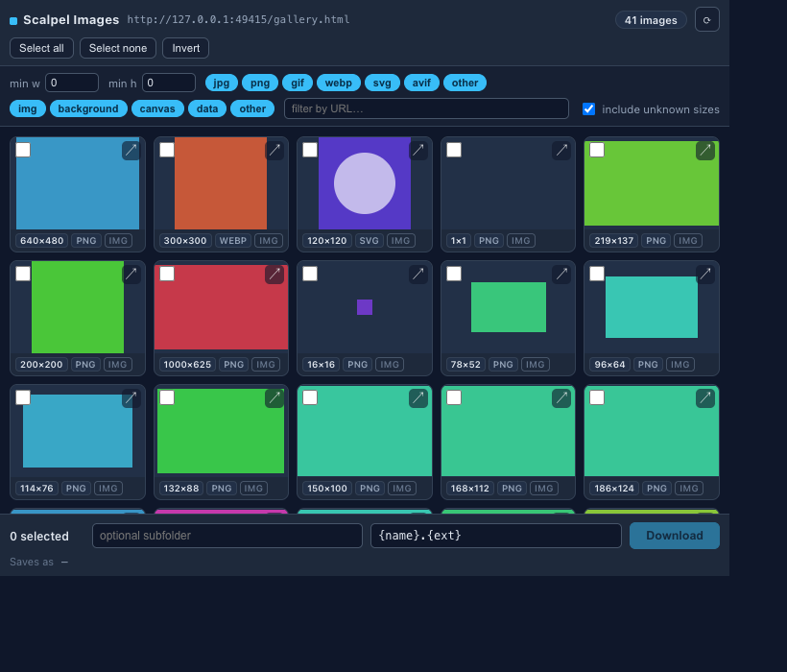Edit the {name}.{ext} filename template field

pyautogui.click(x=496, y=536)
